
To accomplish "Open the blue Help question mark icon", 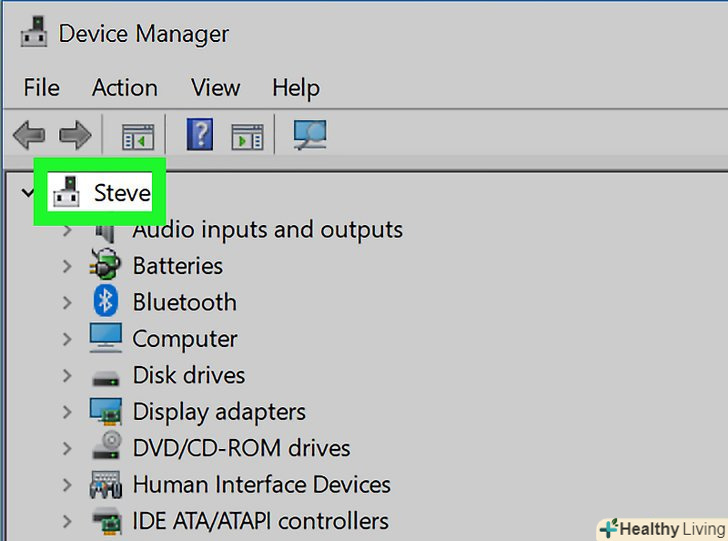I will (x=200, y=135).
